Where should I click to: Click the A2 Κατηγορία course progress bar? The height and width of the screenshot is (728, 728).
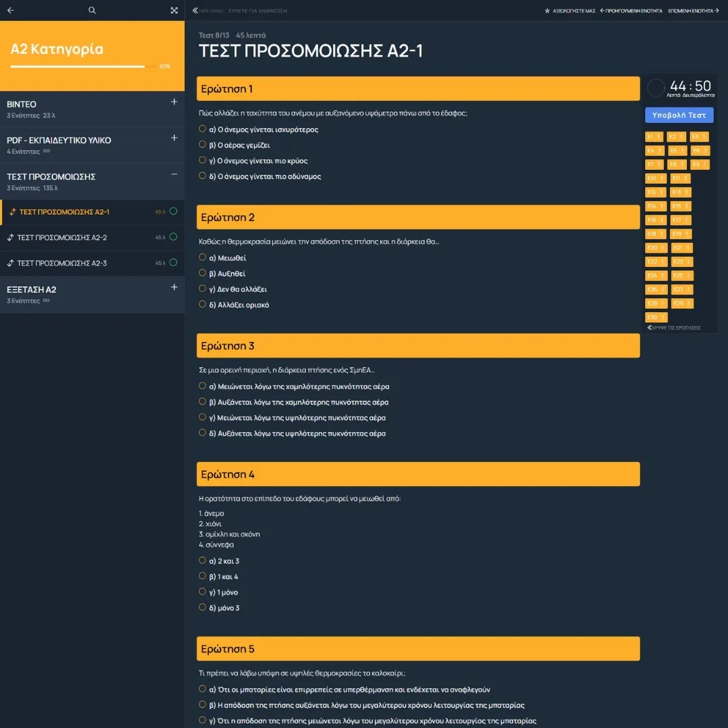[x=84, y=67]
